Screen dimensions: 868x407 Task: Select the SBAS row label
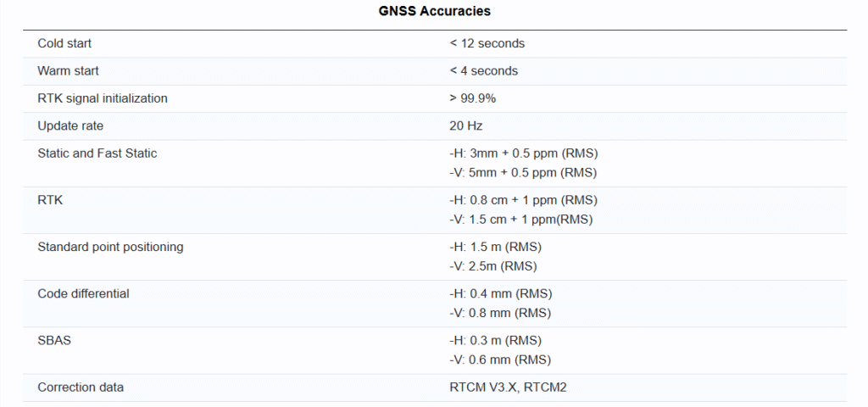(53, 340)
